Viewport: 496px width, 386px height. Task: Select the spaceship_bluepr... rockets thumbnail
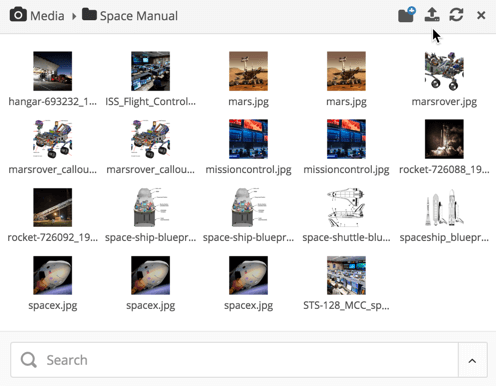pos(444,207)
